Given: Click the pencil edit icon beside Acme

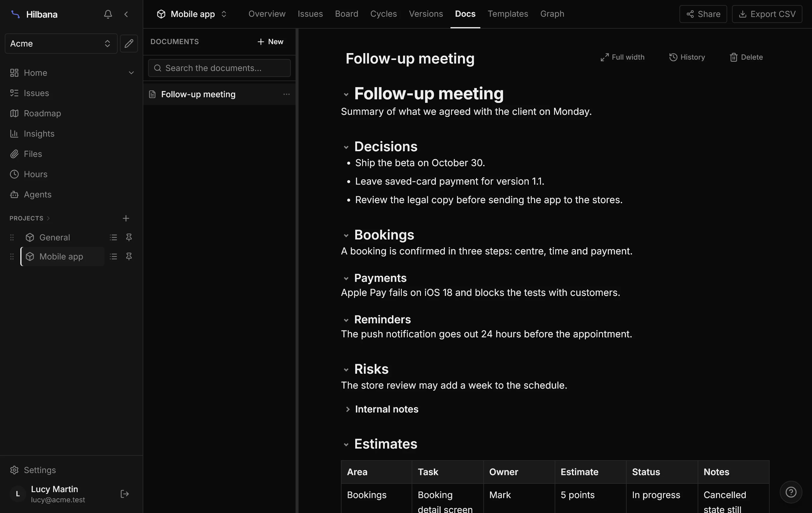Looking at the screenshot, I should (x=129, y=44).
